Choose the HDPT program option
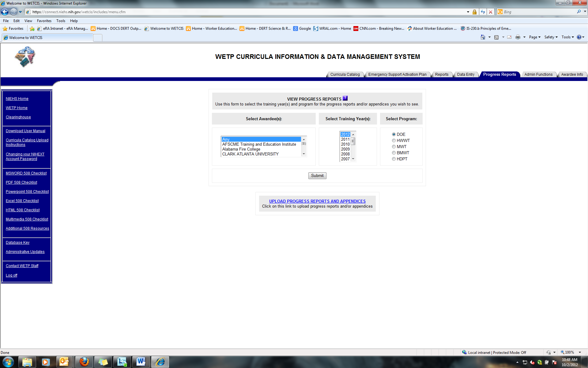588x368 pixels. pyautogui.click(x=394, y=159)
